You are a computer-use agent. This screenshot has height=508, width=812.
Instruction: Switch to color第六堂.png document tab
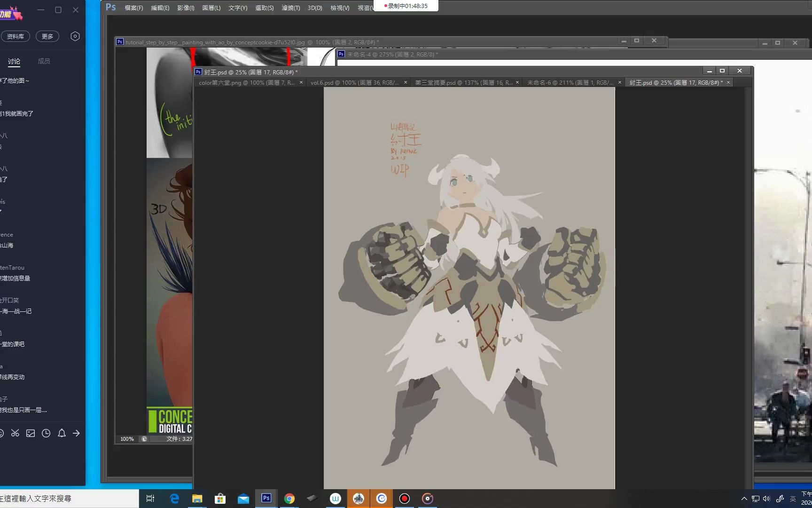click(247, 82)
